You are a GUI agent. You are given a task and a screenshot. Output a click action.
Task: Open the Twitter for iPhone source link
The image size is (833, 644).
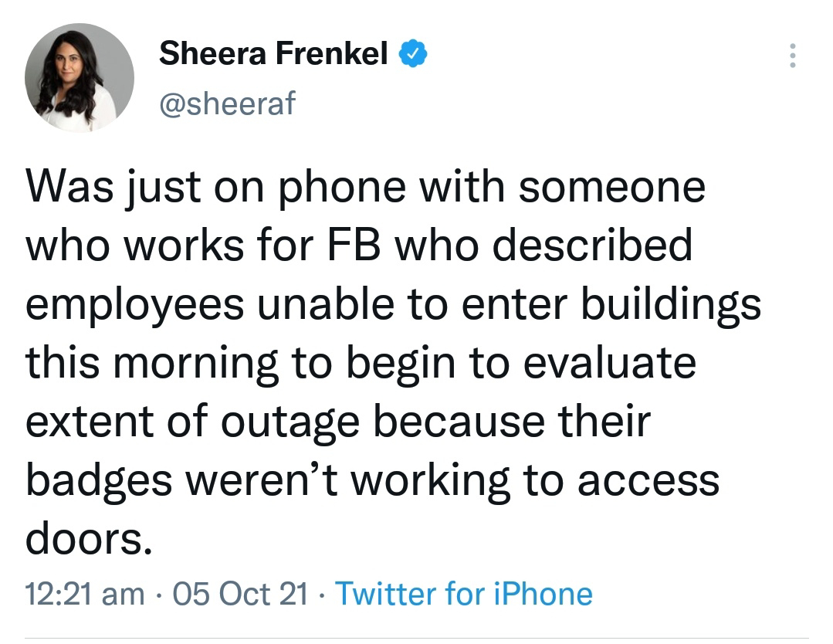(464, 594)
